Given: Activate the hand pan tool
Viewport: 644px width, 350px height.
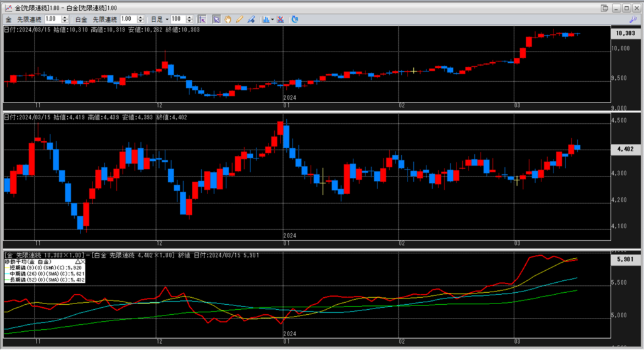Looking at the screenshot, I should coord(227,19).
